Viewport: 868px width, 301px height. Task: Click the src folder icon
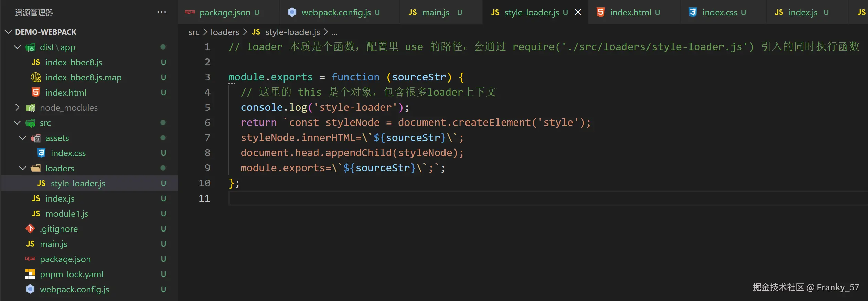pos(31,123)
